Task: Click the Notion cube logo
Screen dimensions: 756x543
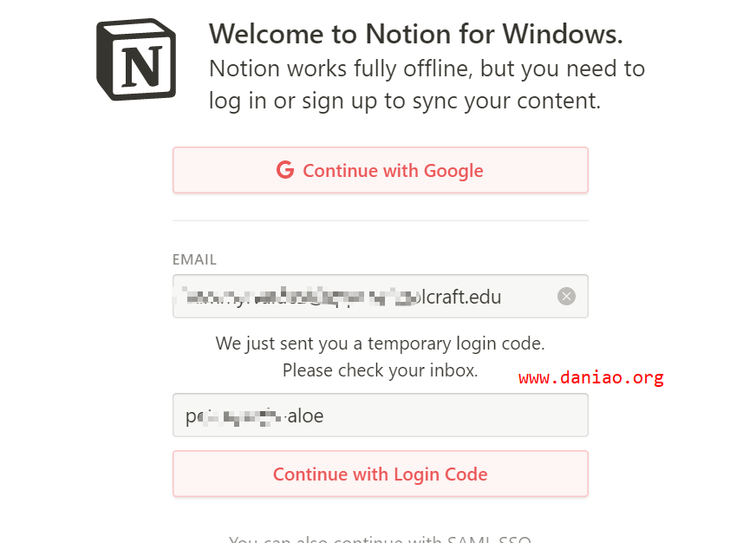Action: point(136,60)
